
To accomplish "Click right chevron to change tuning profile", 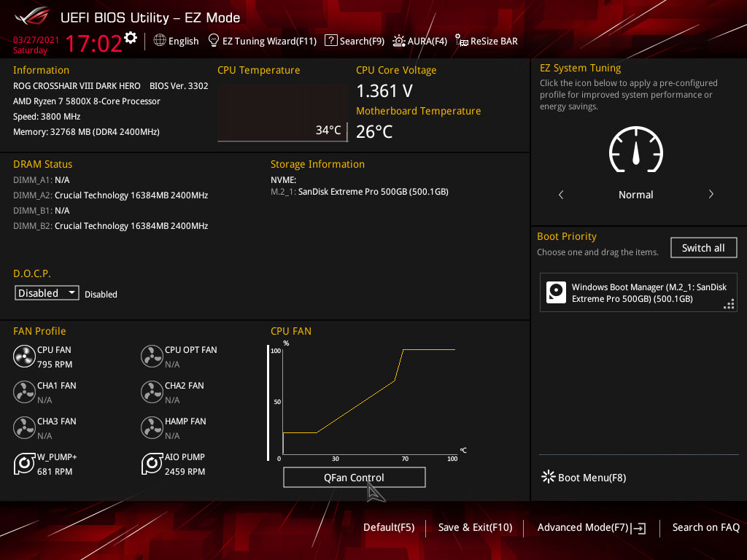I will click(711, 194).
